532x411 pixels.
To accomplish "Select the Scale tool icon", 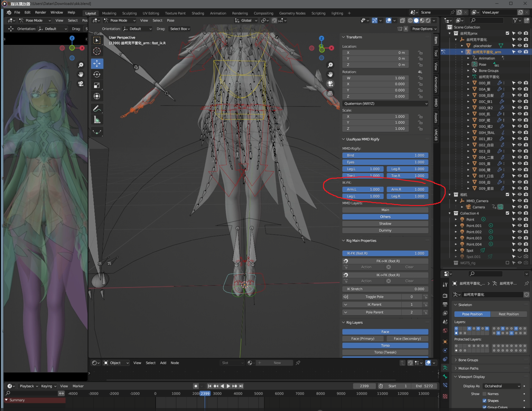I will pos(97,85).
